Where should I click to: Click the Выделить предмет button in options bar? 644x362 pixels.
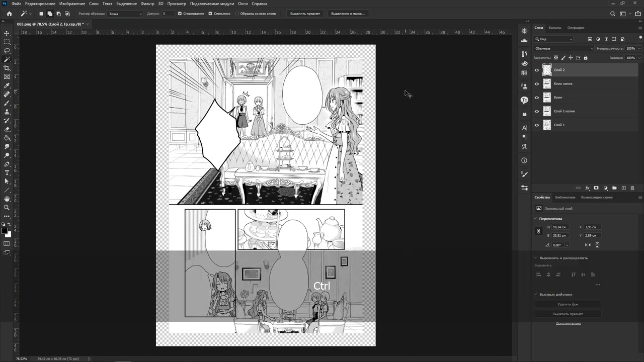[305, 14]
